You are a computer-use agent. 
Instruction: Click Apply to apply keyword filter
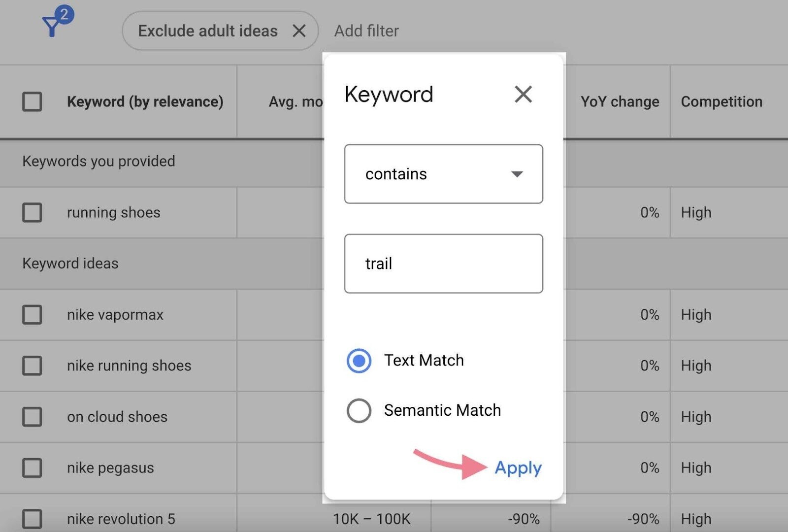pos(518,467)
